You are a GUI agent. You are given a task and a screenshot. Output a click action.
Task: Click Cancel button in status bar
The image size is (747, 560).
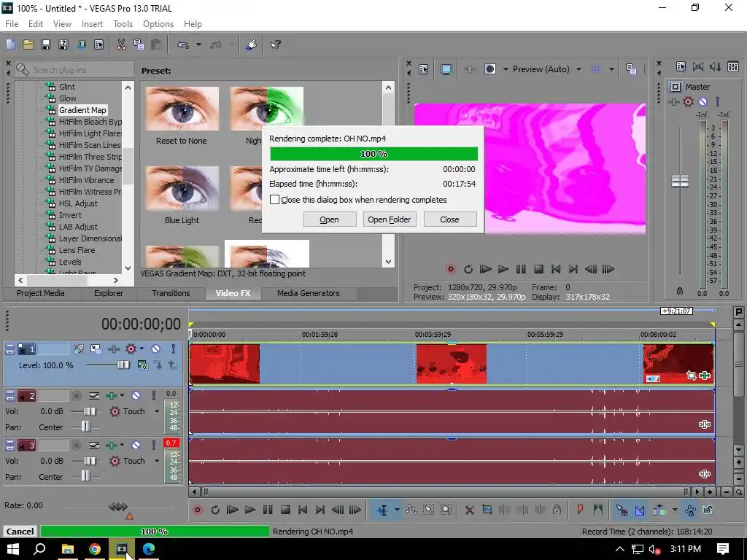pos(20,532)
